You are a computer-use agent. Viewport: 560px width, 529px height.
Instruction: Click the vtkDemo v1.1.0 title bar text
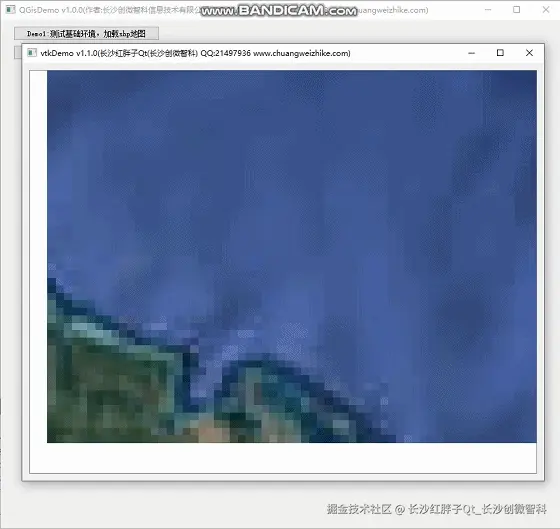click(195, 53)
